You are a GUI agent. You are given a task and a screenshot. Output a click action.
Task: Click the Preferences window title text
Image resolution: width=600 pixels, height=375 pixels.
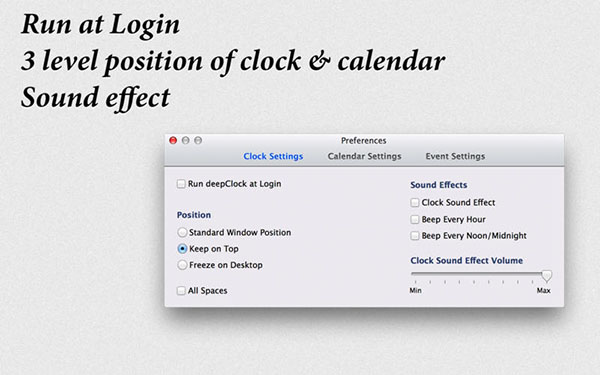coord(364,141)
